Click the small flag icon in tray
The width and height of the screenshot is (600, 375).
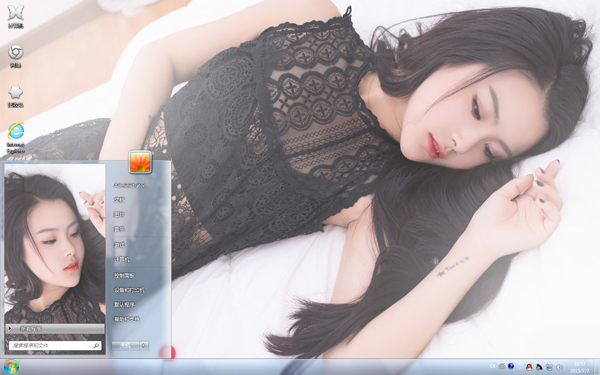pos(520,364)
